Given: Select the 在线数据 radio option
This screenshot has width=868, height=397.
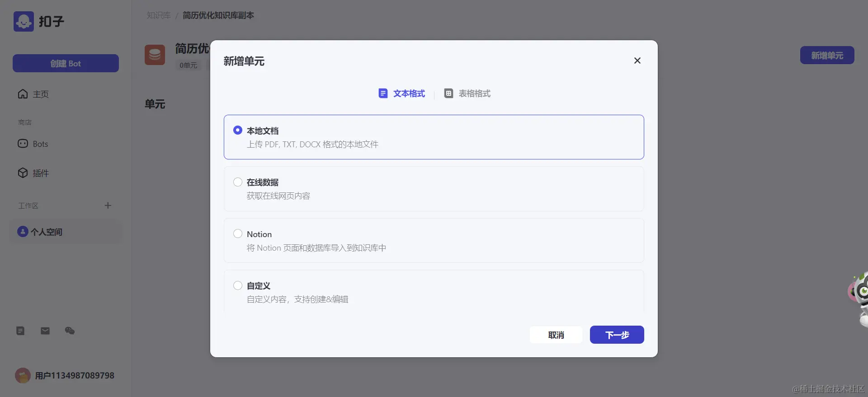Looking at the screenshot, I should point(238,182).
